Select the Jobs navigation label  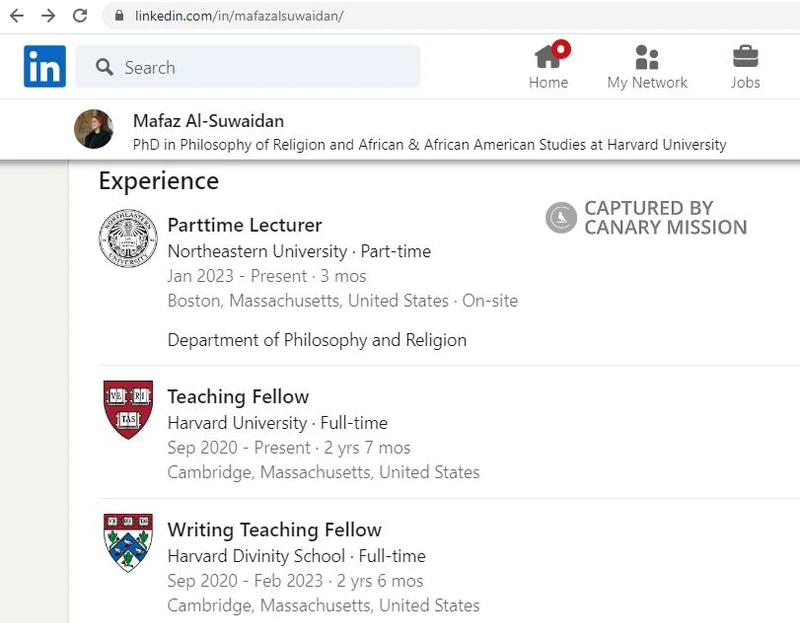(745, 83)
